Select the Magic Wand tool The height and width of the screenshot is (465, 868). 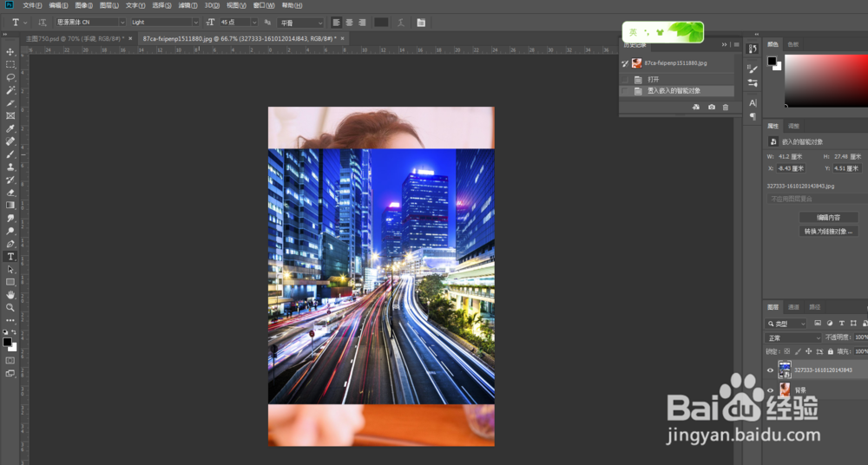(x=10, y=90)
